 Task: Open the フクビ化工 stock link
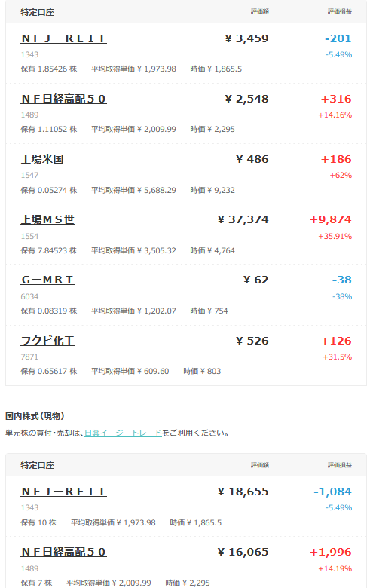[x=47, y=341]
